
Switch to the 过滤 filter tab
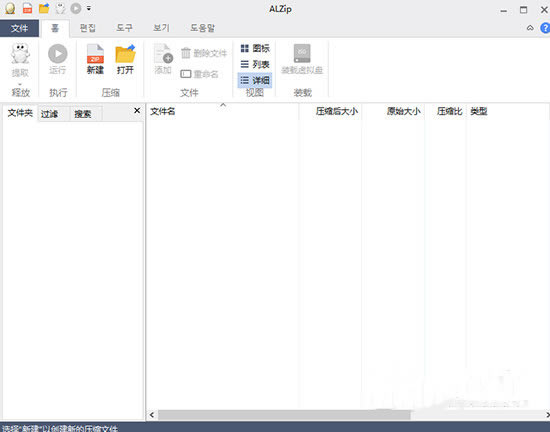click(x=49, y=114)
